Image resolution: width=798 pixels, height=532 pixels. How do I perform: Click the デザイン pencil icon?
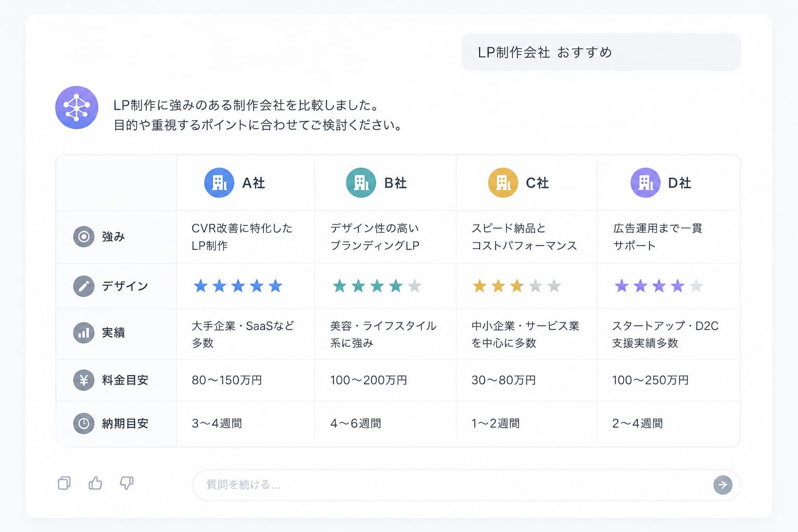(84, 286)
